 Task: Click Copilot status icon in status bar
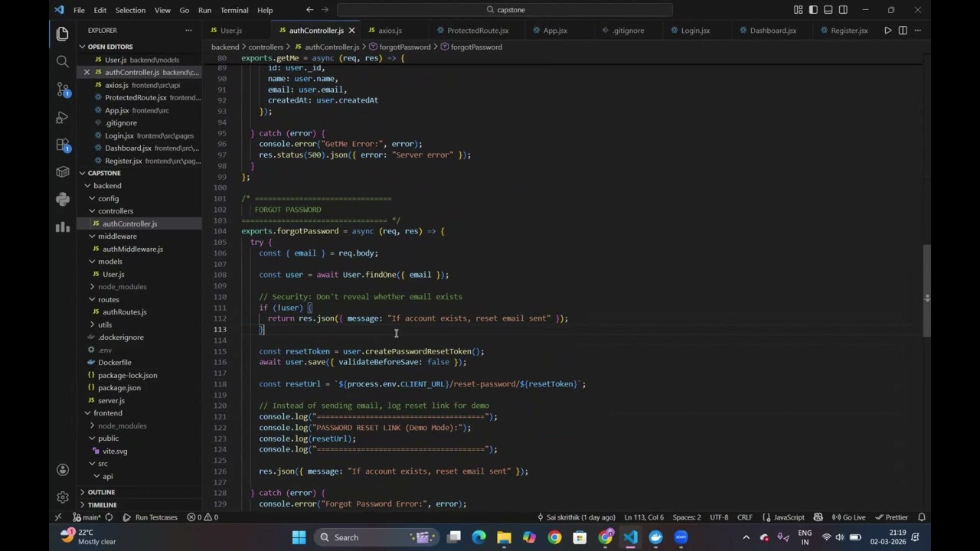pos(818,517)
